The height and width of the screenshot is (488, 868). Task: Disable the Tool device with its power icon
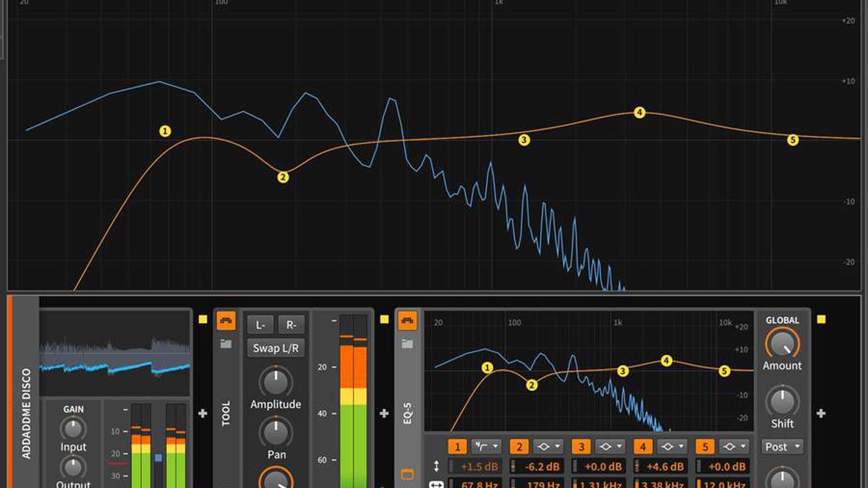click(x=226, y=322)
